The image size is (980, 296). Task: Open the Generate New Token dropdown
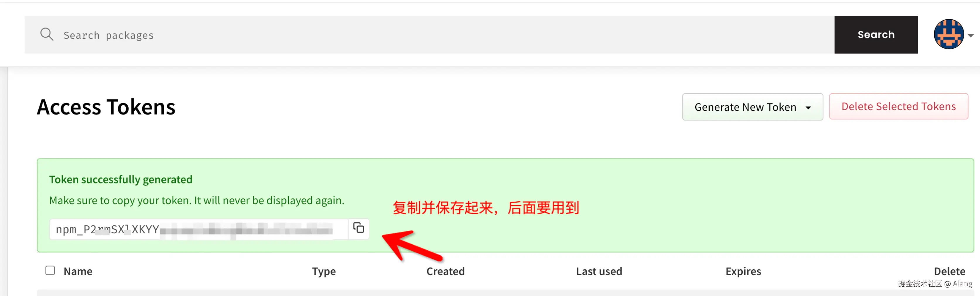752,107
